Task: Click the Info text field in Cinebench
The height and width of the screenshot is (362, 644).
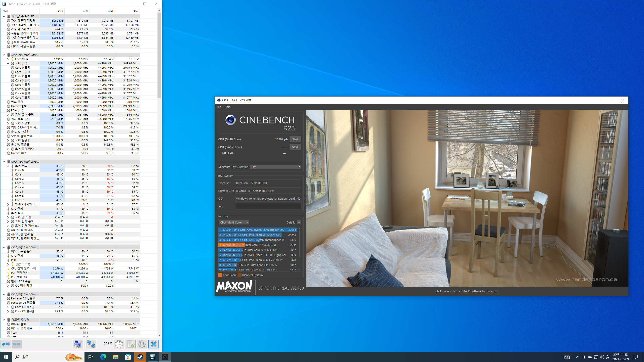Action: (x=268, y=206)
